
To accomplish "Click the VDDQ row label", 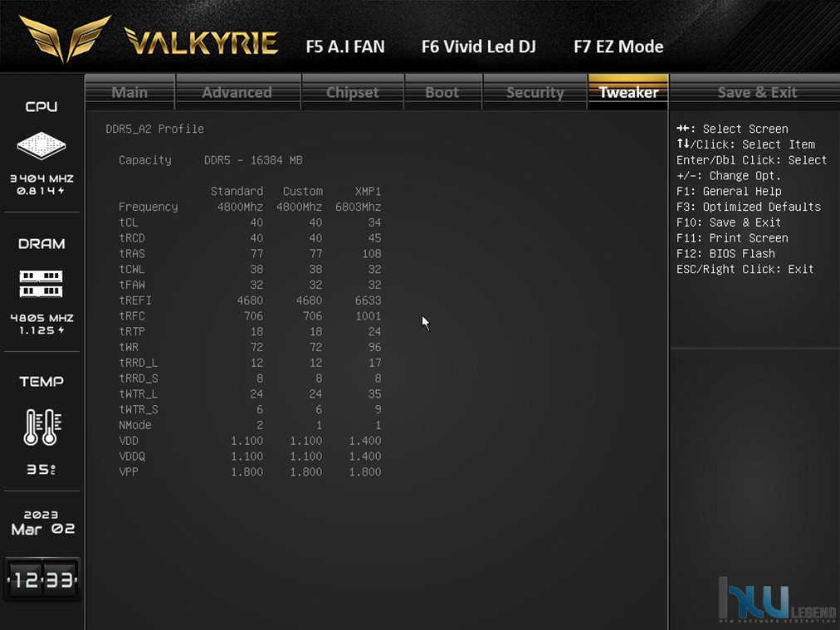I will 132,456.
